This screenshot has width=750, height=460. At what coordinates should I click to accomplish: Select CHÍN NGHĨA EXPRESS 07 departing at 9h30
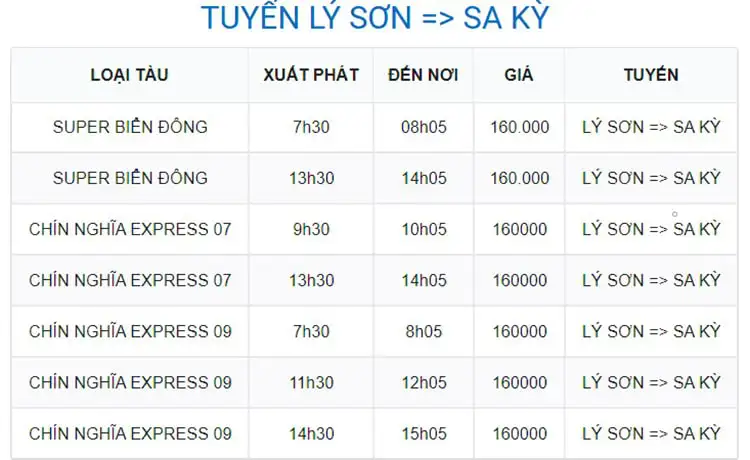[x=130, y=229]
